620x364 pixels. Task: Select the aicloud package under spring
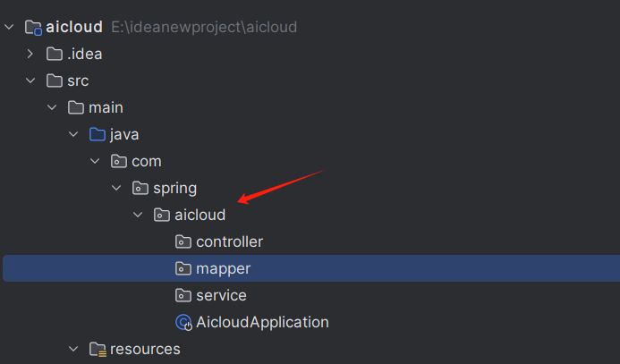[200, 215]
